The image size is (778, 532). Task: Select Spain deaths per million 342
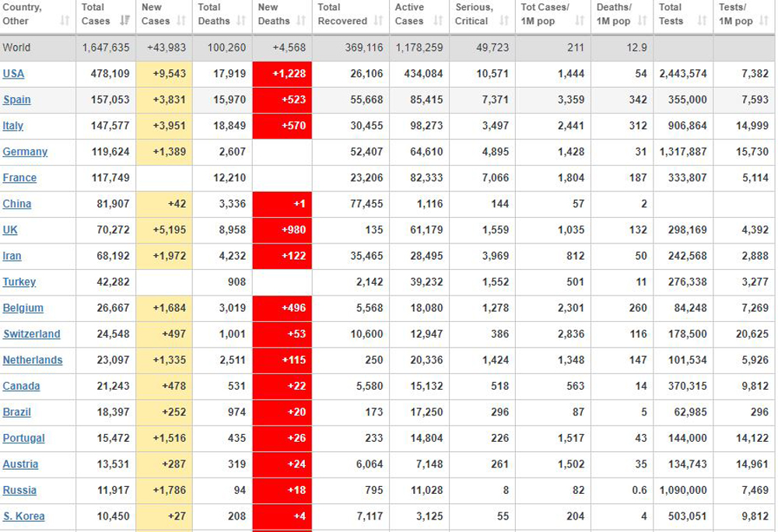pos(638,100)
